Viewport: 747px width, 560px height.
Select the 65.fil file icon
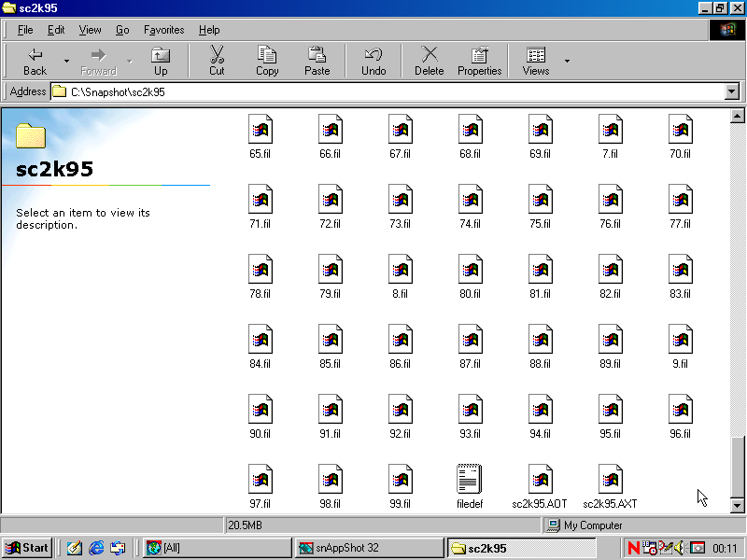tap(261, 129)
